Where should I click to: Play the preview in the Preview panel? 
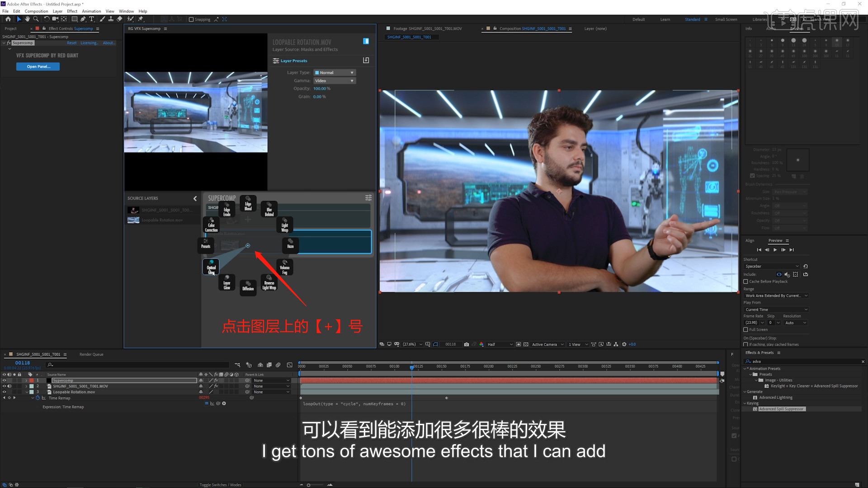click(x=775, y=249)
